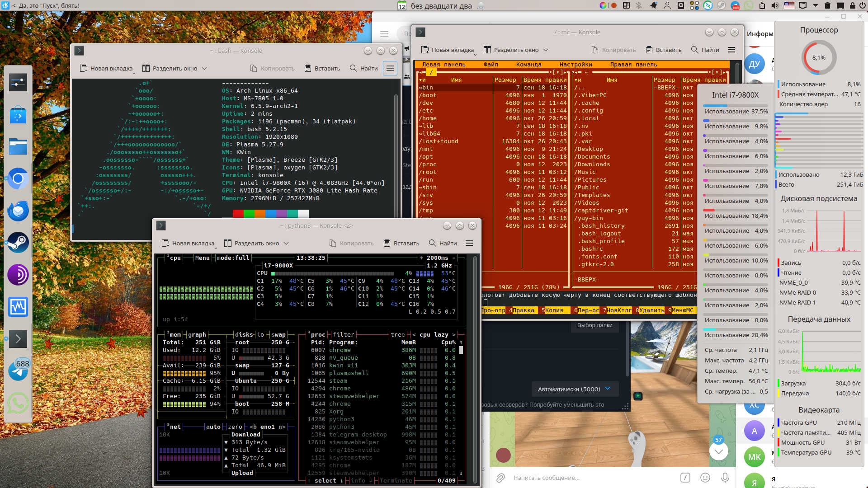868x488 pixels.
Task: Click 7НовКтлг function key in mc
Action: coord(617,310)
